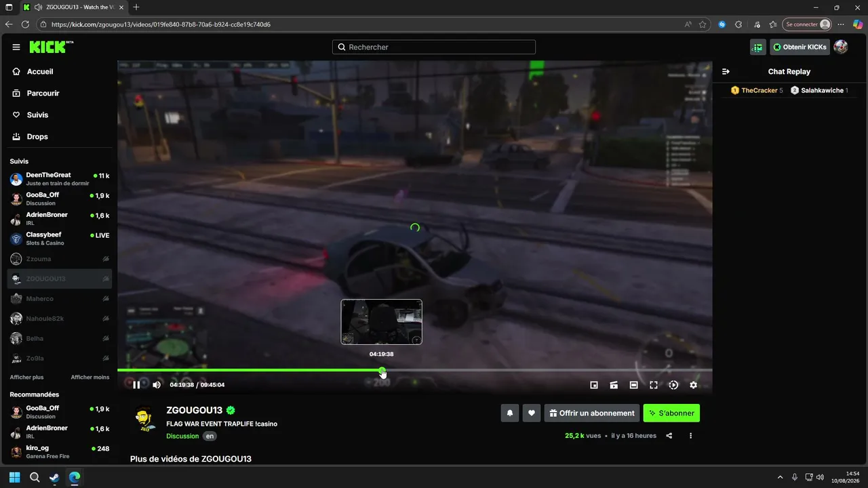Pause the video playback
The height and width of the screenshot is (488, 868).
coord(136,385)
